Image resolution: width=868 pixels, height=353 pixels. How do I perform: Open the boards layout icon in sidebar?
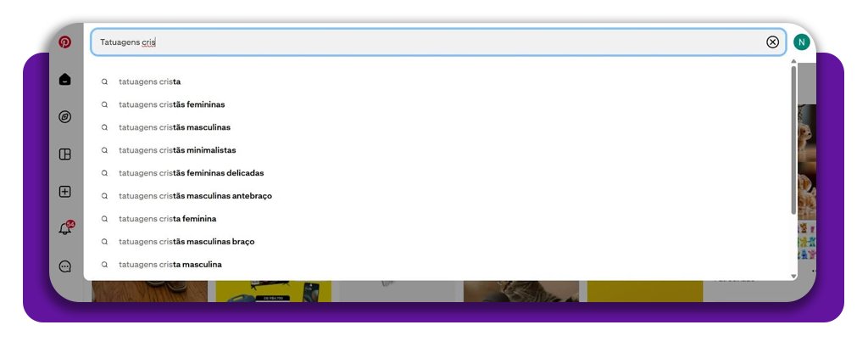click(64, 154)
